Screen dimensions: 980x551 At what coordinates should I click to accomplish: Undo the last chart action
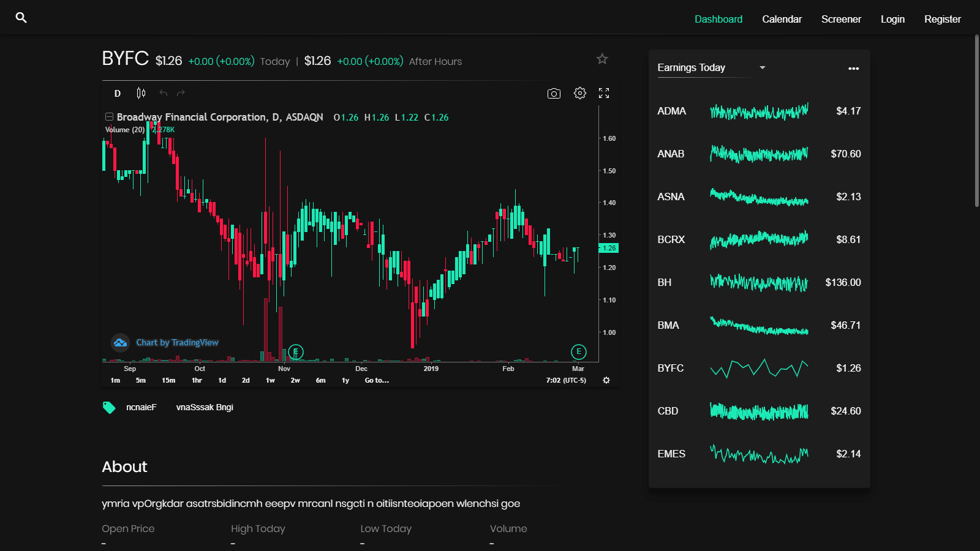[163, 93]
